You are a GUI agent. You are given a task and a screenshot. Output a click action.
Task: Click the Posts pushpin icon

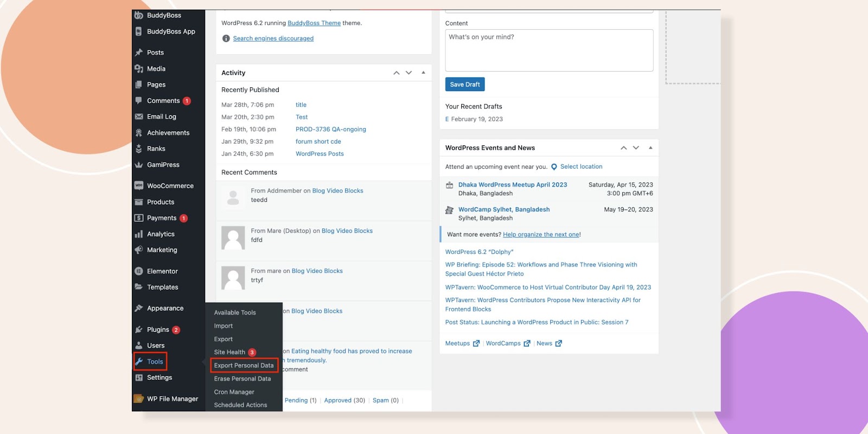pyautogui.click(x=139, y=53)
